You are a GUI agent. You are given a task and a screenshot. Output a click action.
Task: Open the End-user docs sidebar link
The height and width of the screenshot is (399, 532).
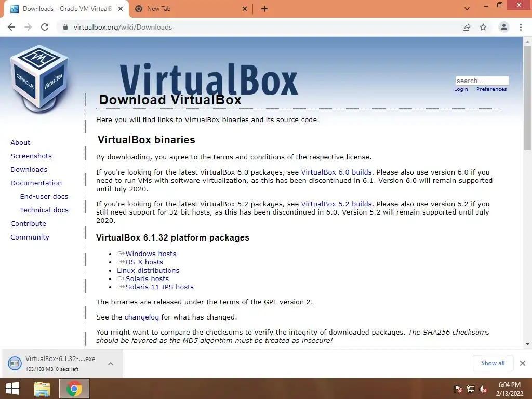point(44,197)
